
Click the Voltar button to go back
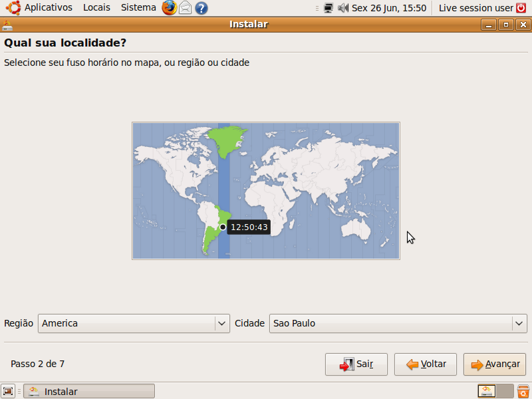coord(426,364)
